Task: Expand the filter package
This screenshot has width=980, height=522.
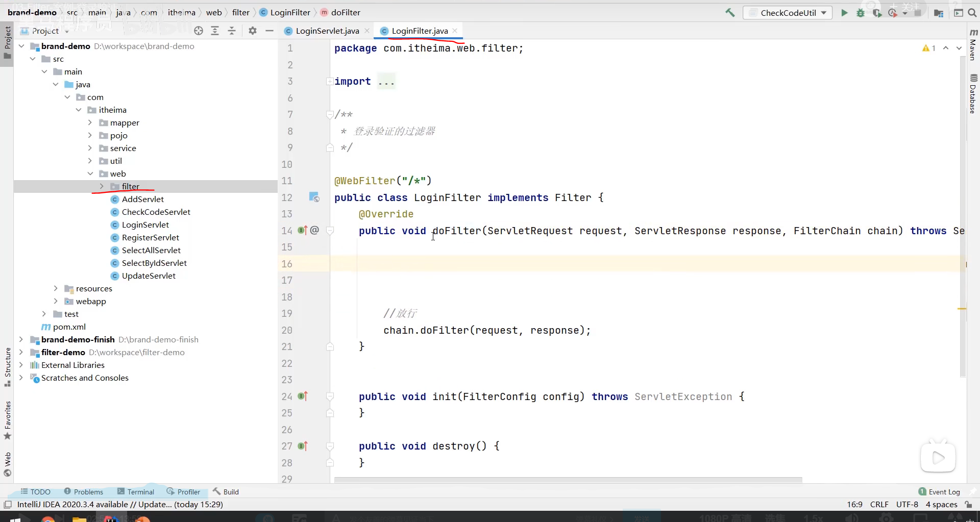Action: click(x=102, y=186)
